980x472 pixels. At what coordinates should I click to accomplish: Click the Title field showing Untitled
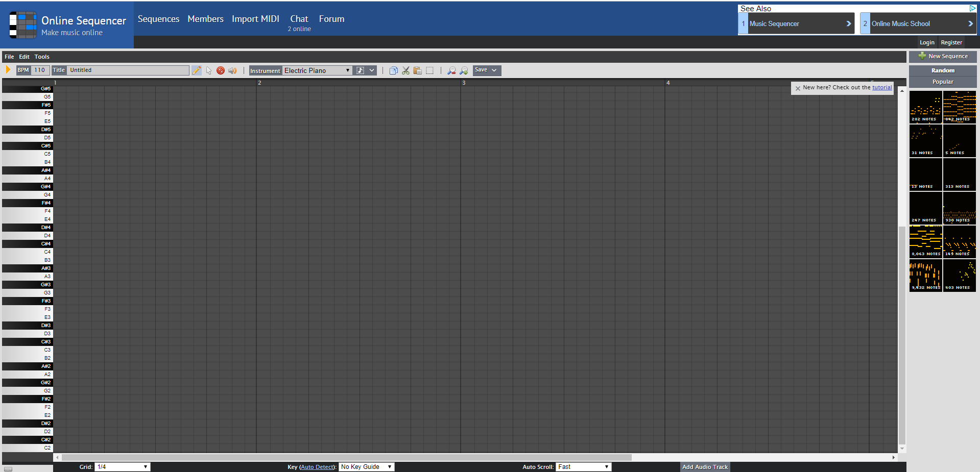click(128, 70)
